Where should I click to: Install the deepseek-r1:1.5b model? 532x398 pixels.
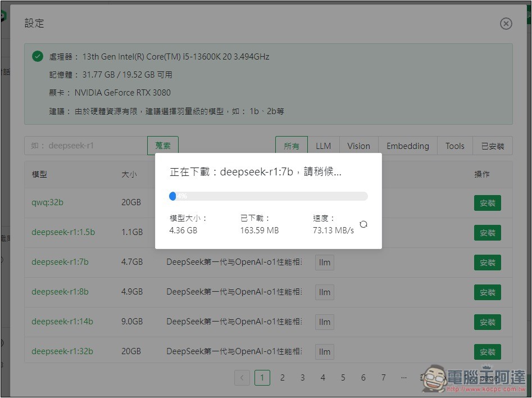tap(488, 233)
